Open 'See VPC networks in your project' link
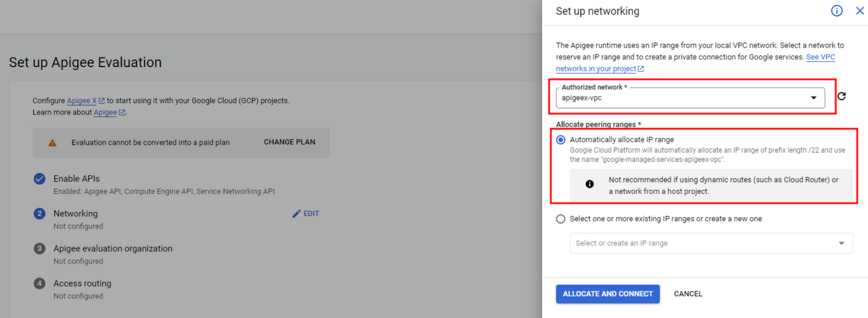 point(695,63)
